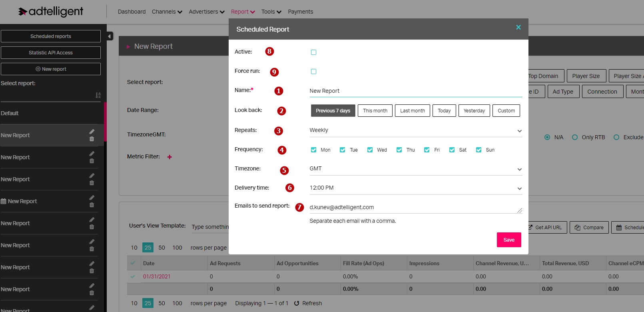Viewport: 644px width, 312px height.
Task: Select Today look back
Action: [x=444, y=111]
